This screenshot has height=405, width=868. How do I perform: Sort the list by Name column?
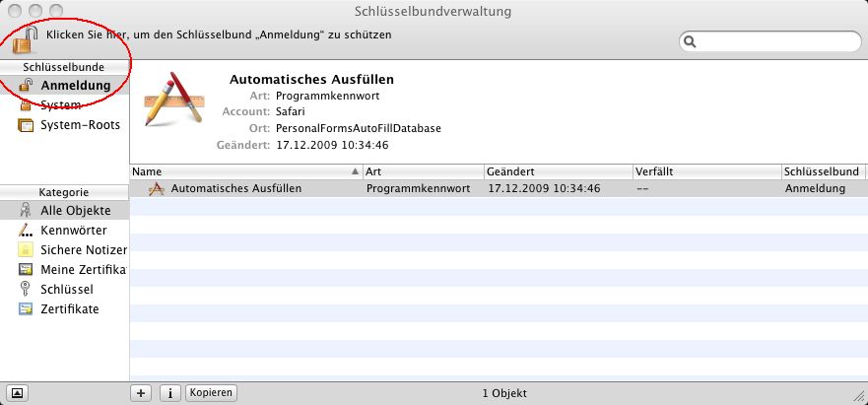[236, 171]
